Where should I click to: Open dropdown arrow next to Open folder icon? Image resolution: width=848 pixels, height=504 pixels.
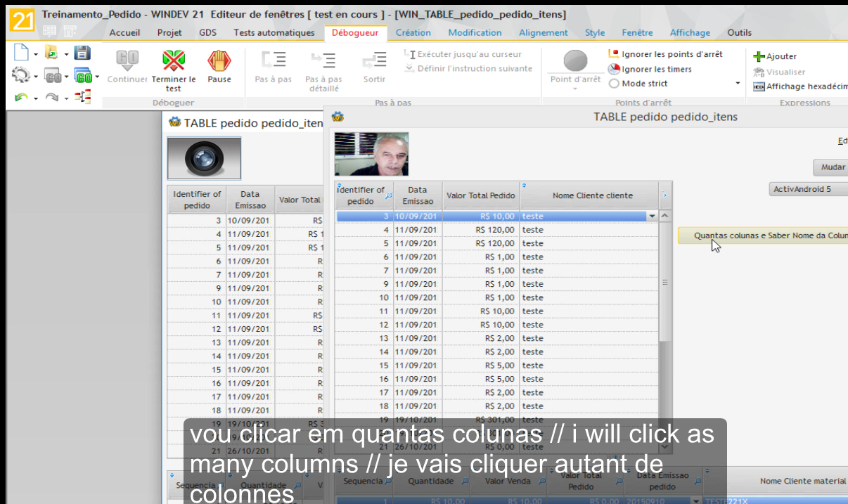pyautogui.click(x=65, y=54)
